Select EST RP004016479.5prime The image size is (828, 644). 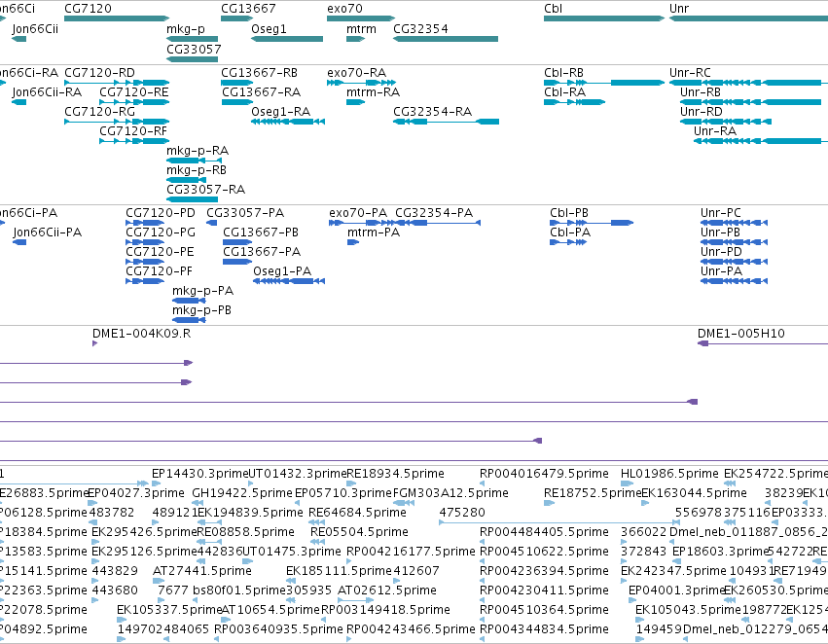(x=483, y=483)
